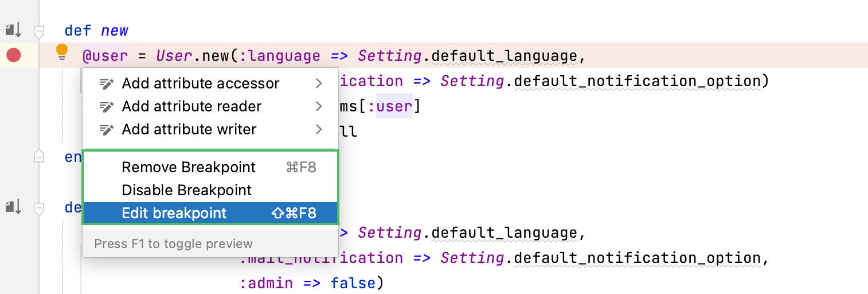The width and height of the screenshot is (868, 294).
Task: Choose Add attribute accessor from the popup
Action: (200, 84)
